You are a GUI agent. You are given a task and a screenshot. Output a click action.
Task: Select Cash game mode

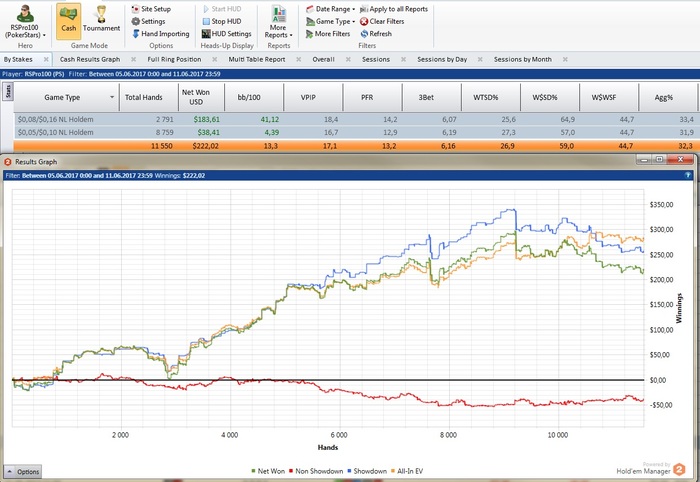69,21
